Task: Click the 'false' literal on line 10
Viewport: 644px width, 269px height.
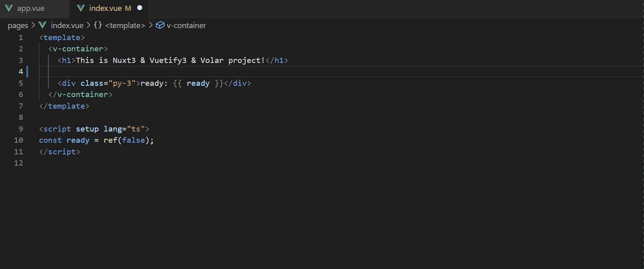Action: pyautogui.click(x=133, y=140)
